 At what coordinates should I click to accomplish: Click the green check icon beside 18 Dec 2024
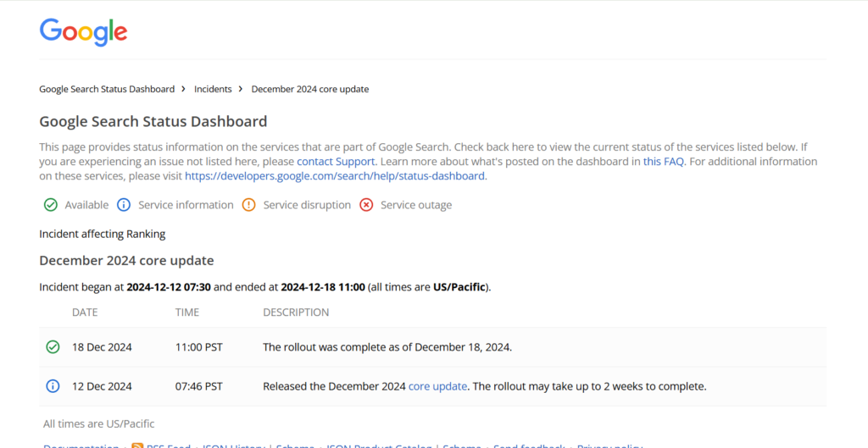53,347
